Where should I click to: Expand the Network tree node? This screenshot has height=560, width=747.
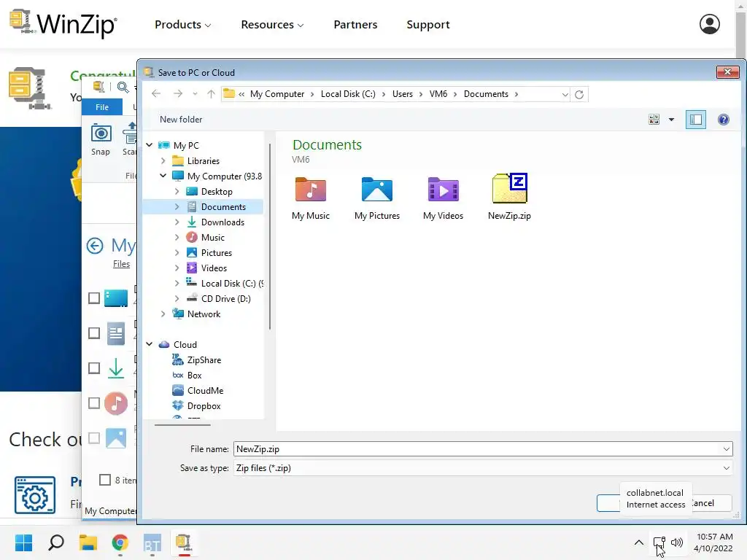[x=163, y=314]
